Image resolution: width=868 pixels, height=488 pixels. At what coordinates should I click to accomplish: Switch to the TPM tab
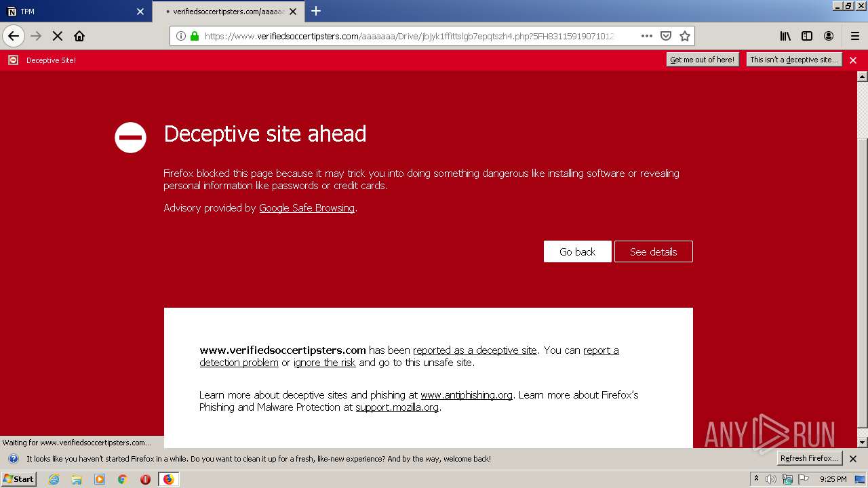pos(75,12)
